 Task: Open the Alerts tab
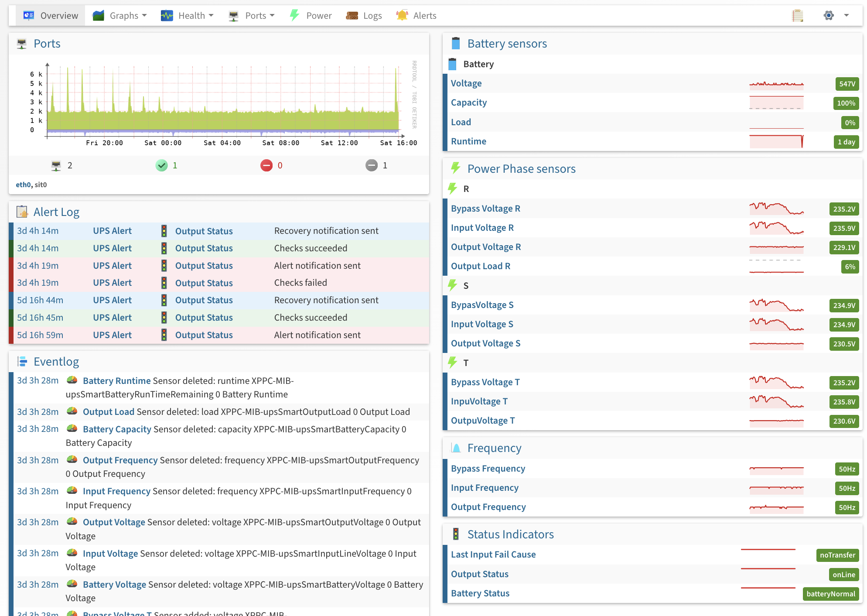click(416, 16)
